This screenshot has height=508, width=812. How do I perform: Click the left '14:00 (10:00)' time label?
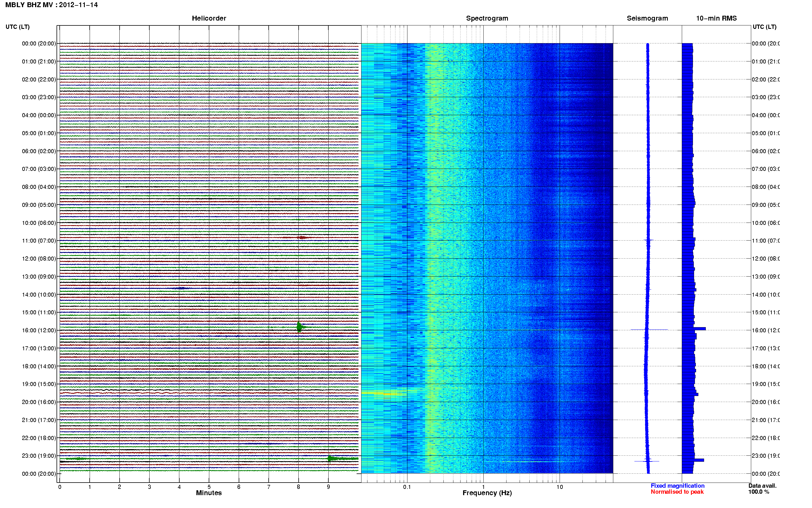tap(39, 295)
